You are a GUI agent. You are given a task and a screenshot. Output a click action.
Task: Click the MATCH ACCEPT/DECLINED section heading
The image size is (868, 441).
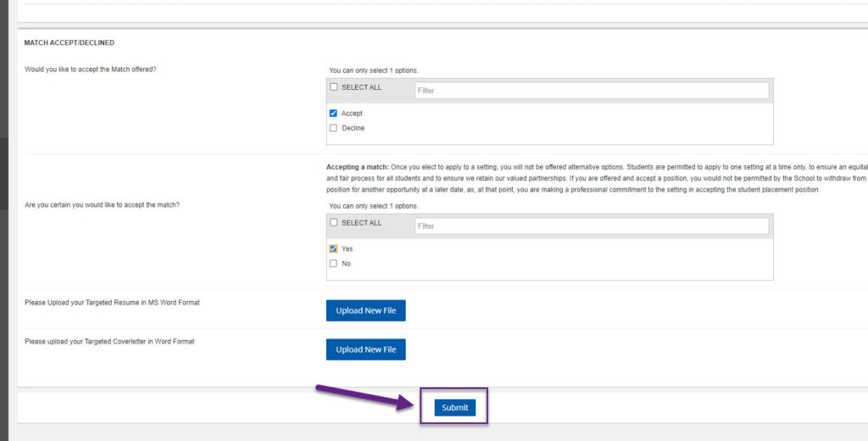click(69, 42)
